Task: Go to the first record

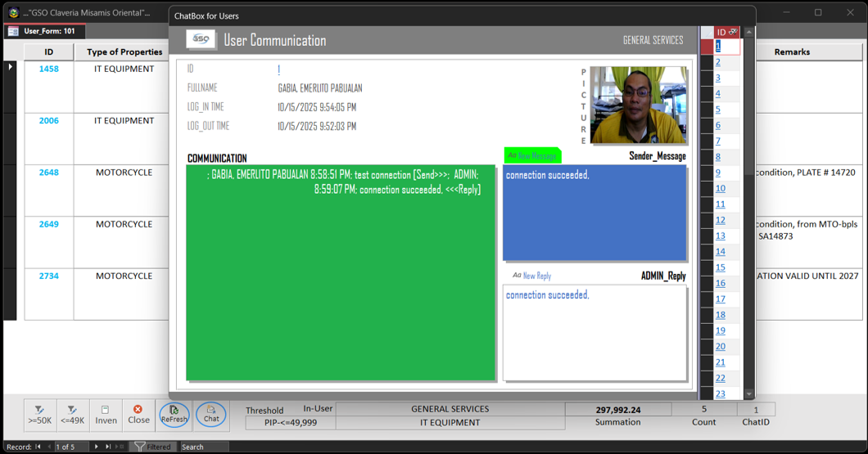Action: [x=38, y=447]
